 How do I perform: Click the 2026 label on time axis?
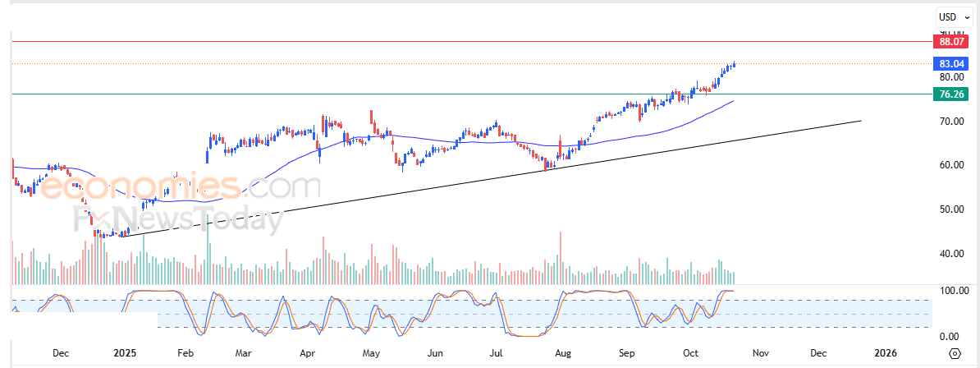[885, 353]
